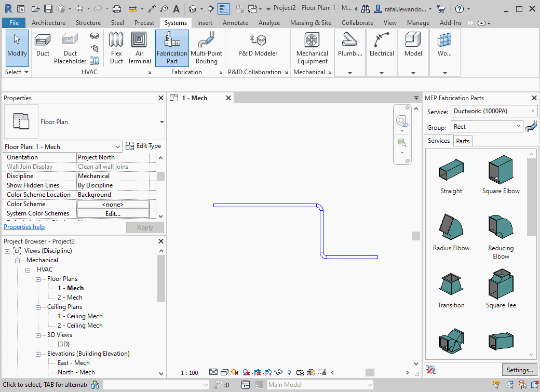
Task: Collapse the HVAC node in Project Browser
Action: [x=28, y=269]
